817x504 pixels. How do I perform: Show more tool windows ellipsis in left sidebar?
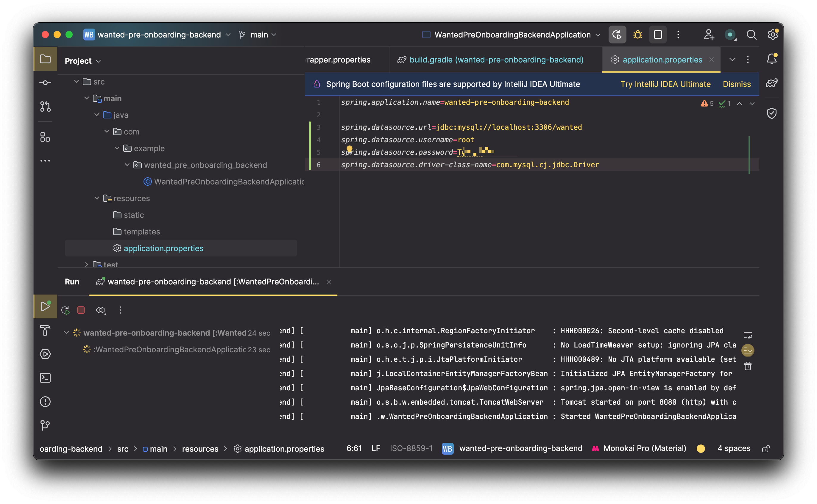[x=45, y=161]
